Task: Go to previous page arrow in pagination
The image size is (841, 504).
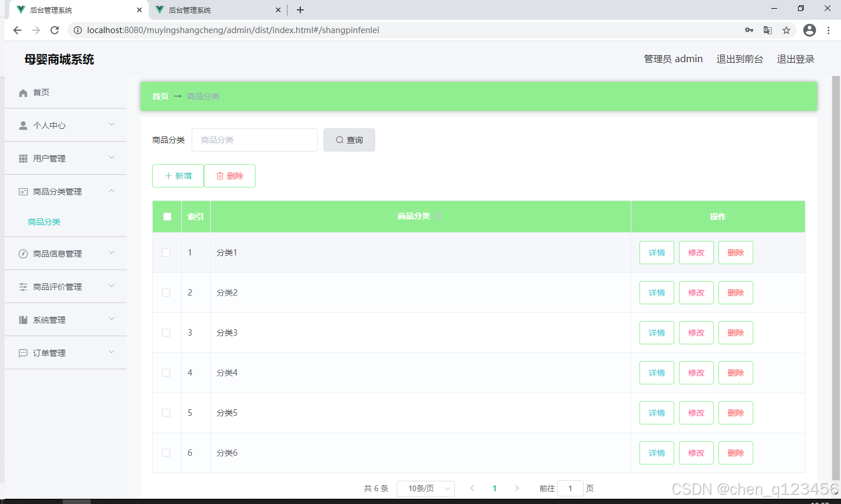Action: [472, 488]
